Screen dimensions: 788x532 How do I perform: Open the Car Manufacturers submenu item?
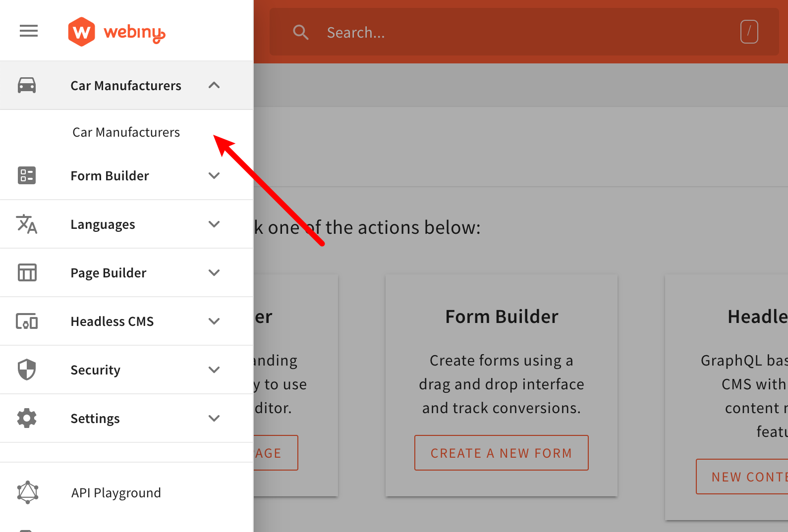(x=126, y=132)
